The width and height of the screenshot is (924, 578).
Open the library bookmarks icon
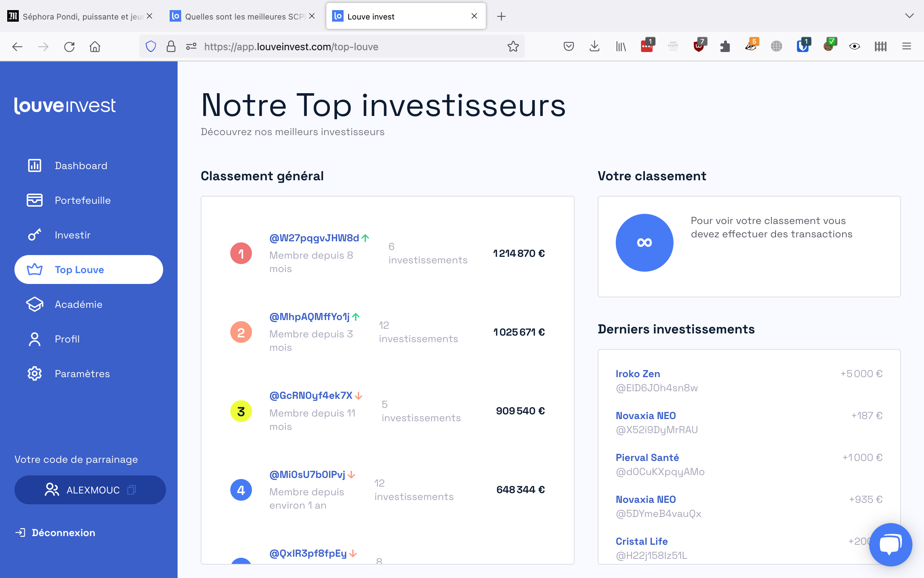(621, 47)
